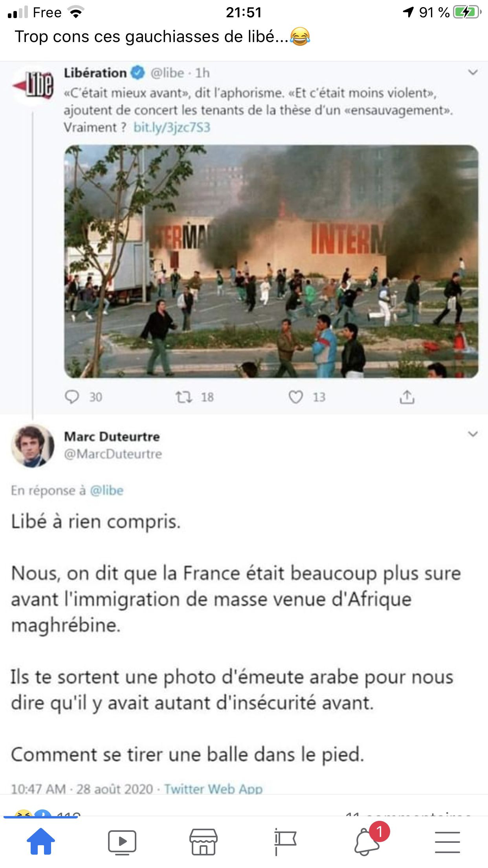Tap the share upload icon under tweet
This screenshot has width=488, height=868.
407,397
